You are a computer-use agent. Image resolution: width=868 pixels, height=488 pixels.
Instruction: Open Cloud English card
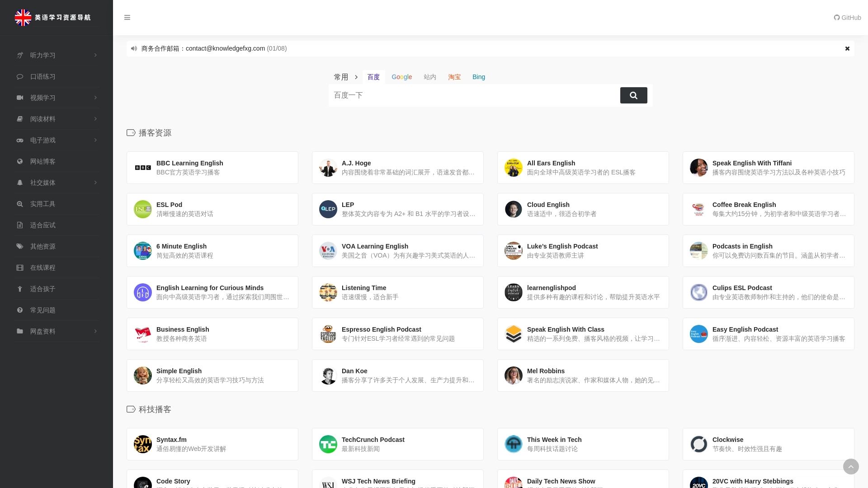tap(583, 209)
